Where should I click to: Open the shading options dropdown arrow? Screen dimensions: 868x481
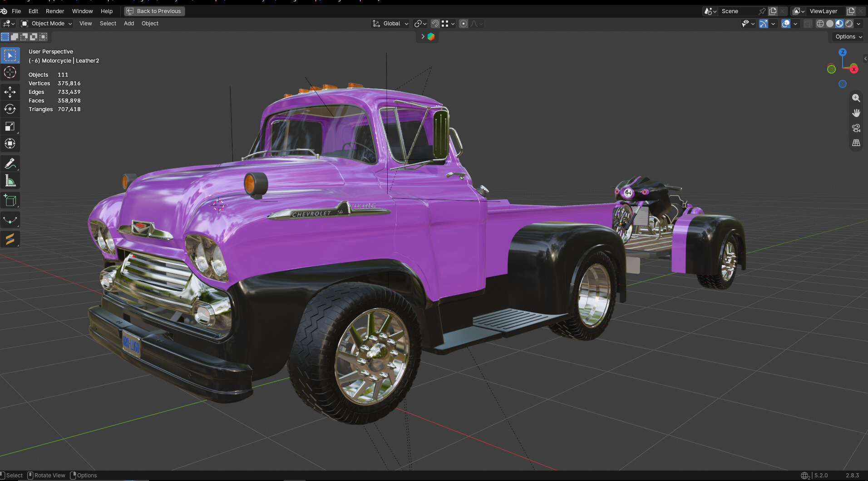858,24
